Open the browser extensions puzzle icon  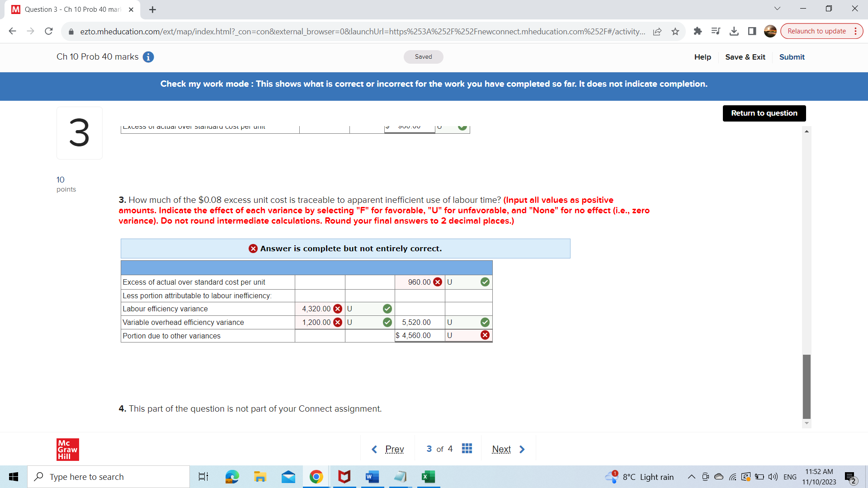698,31
